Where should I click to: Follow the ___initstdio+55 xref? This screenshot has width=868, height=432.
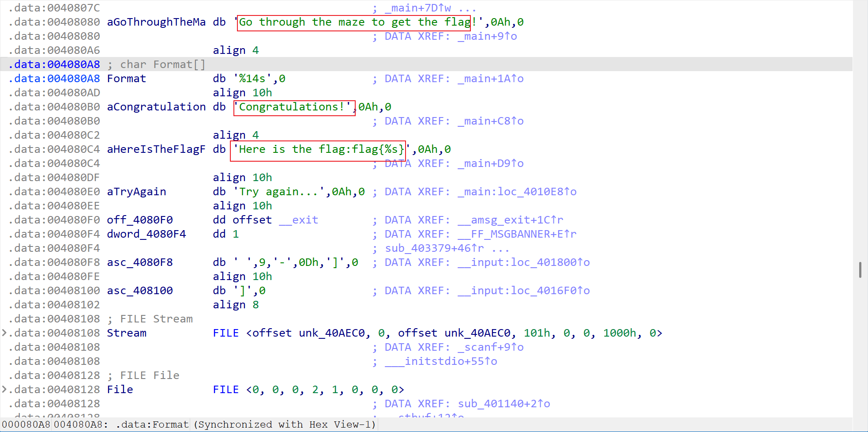coord(441,361)
